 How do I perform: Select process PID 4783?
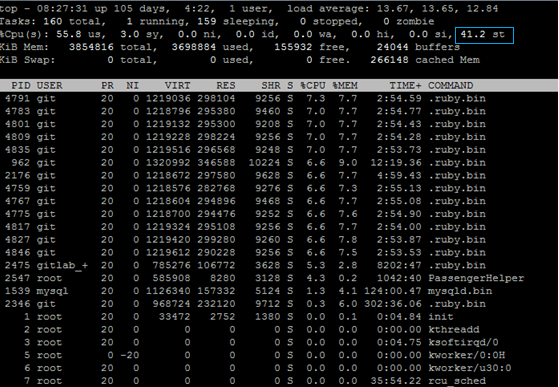coord(18,112)
